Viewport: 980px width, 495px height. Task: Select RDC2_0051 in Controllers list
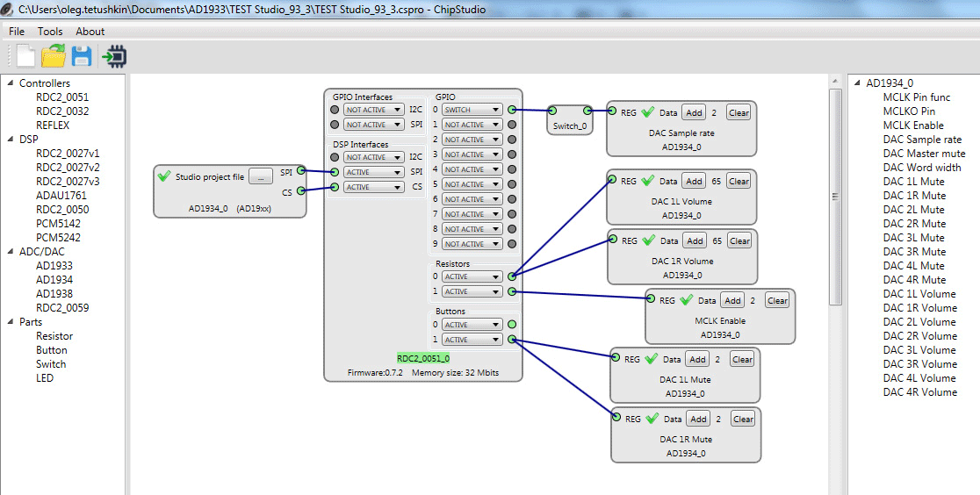[x=62, y=97]
